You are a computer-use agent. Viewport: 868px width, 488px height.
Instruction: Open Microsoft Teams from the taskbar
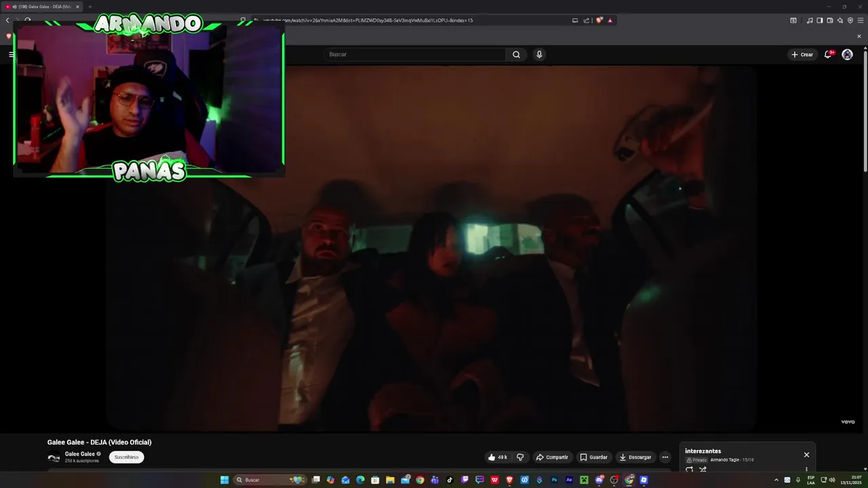point(435,480)
